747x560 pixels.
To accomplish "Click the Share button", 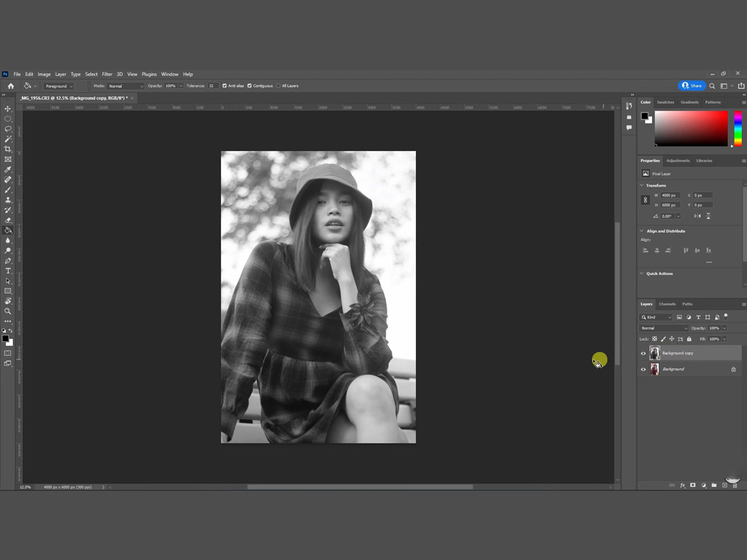I will [x=692, y=86].
